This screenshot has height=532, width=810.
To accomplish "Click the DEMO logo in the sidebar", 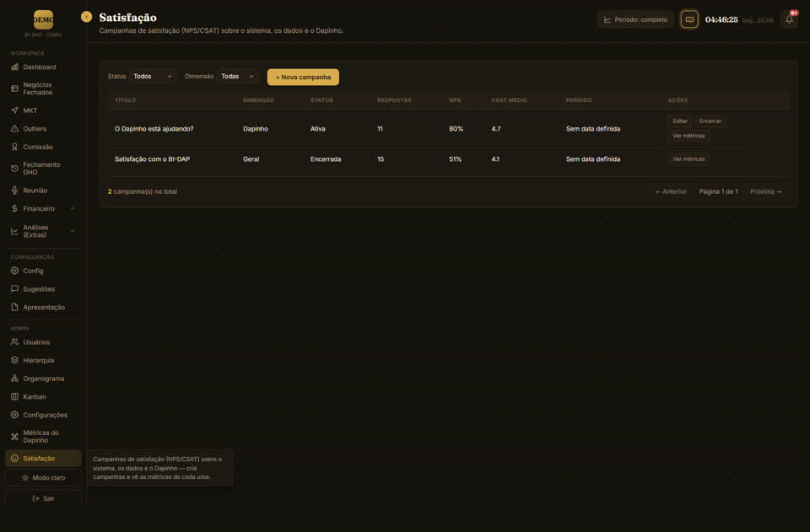I will (43, 19).
